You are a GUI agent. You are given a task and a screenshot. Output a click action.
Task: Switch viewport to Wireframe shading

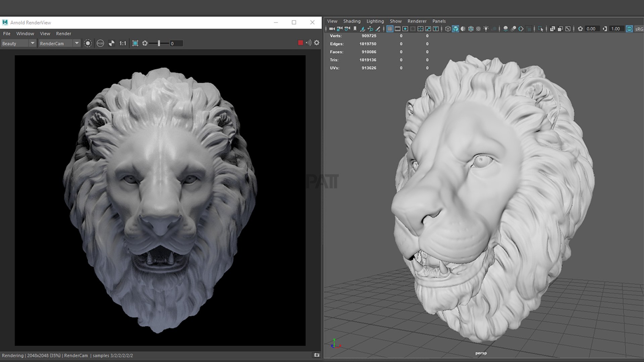pyautogui.click(x=448, y=29)
